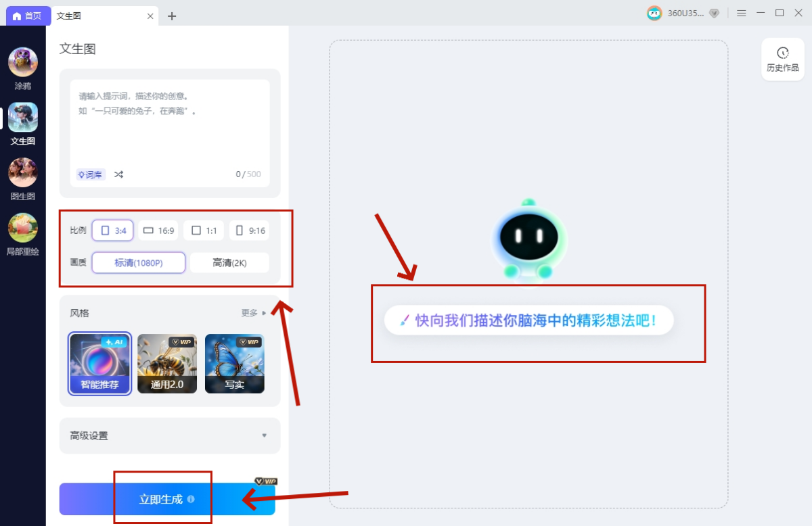The image size is (812, 526).
Task: Choose the 16:9 aspect ratio
Action: pyautogui.click(x=158, y=231)
